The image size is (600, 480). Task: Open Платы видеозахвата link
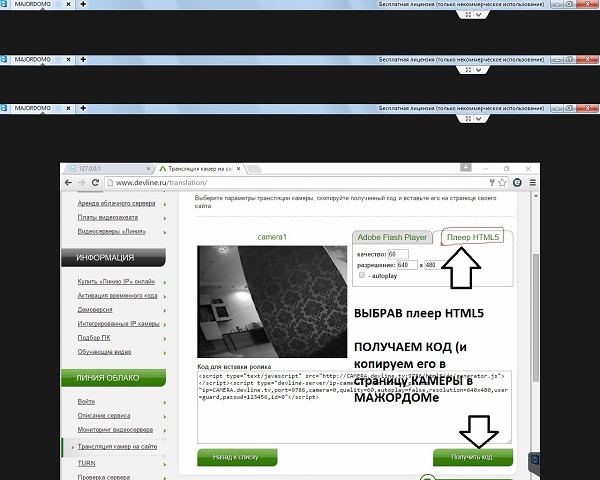pos(108,217)
